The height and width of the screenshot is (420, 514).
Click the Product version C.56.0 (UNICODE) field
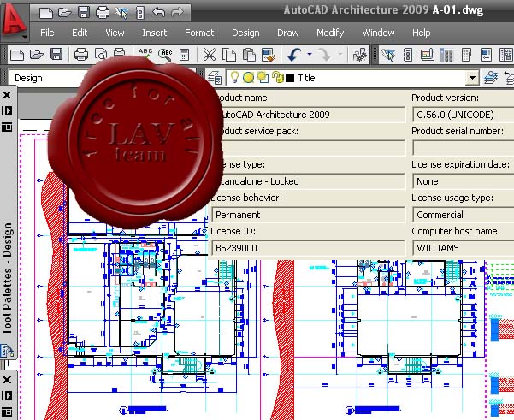(x=464, y=115)
